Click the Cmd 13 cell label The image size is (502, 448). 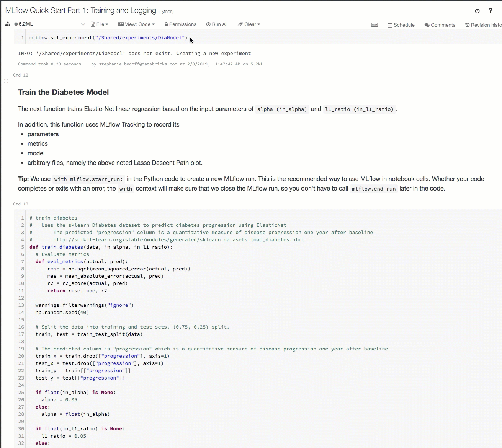point(21,204)
